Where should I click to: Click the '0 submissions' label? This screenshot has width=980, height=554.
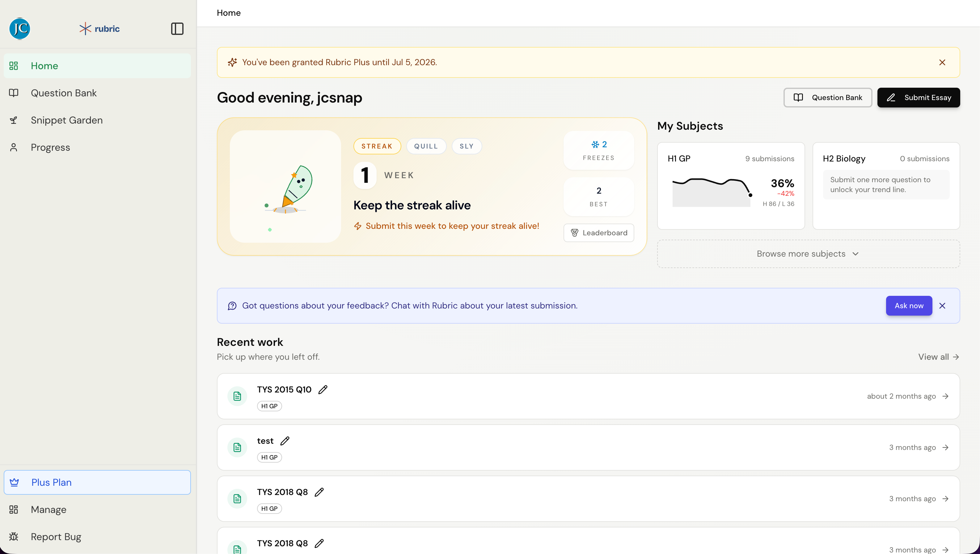(924, 159)
